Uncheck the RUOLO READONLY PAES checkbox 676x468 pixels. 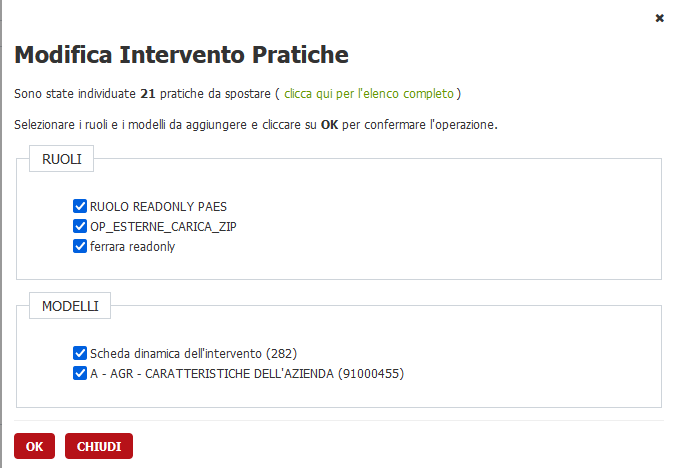tap(80, 207)
